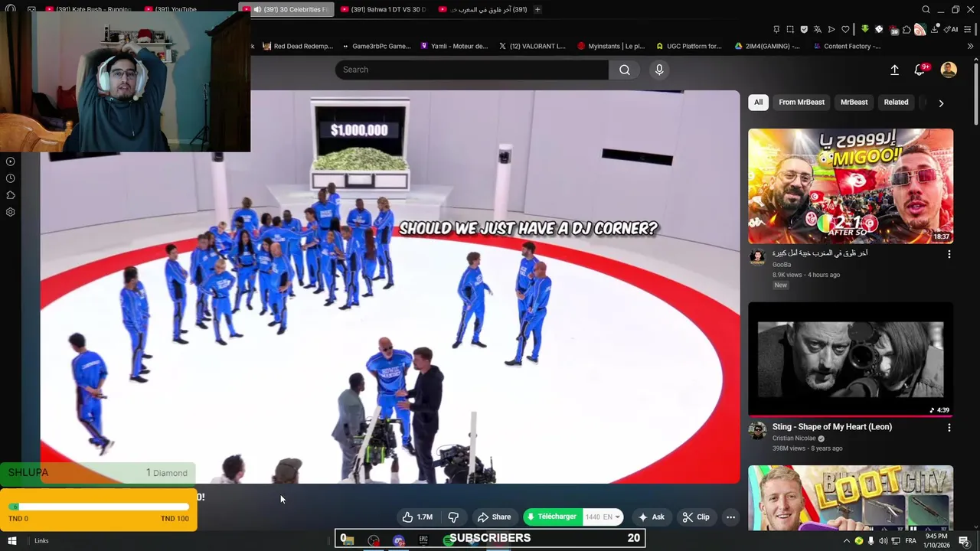Click the YouTube search input field
980x551 pixels.
pyautogui.click(x=472, y=70)
